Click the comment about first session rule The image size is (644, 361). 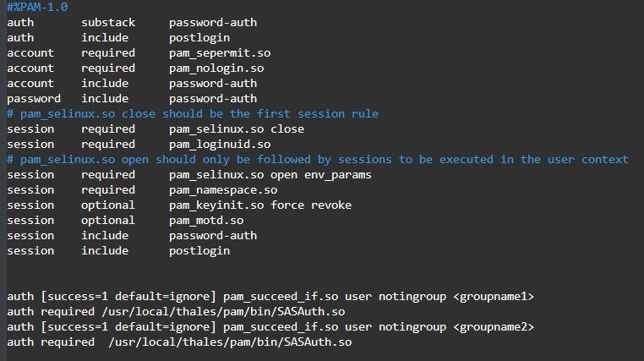point(193,113)
